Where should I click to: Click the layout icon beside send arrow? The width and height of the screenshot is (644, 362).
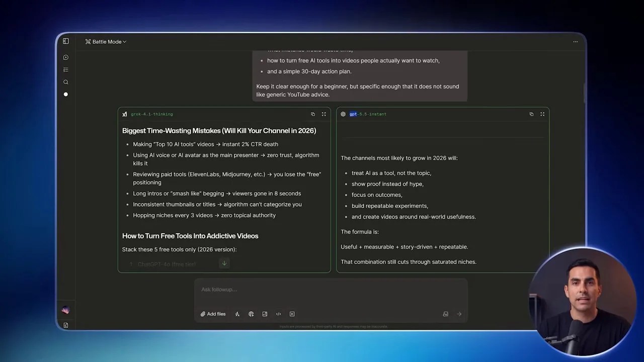tap(445, 314)
